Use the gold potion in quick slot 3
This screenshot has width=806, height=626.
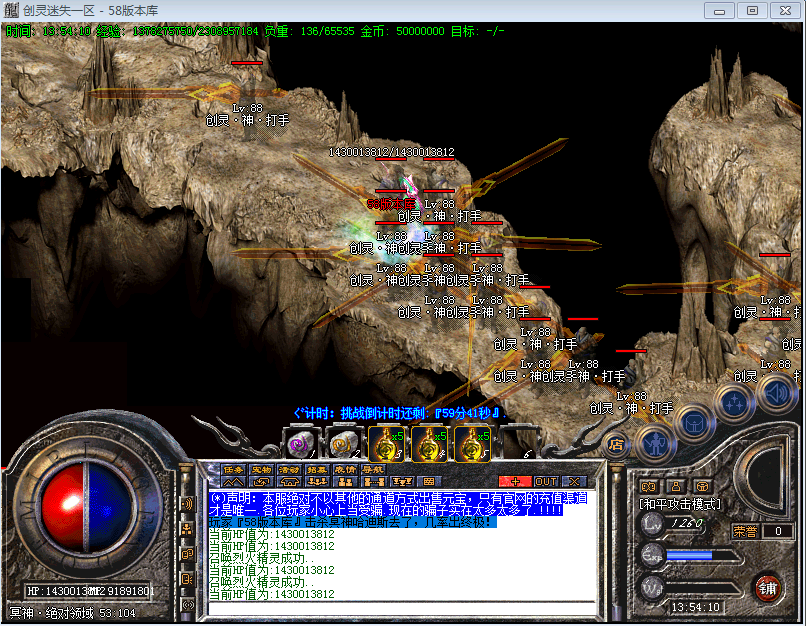[388, 444]
